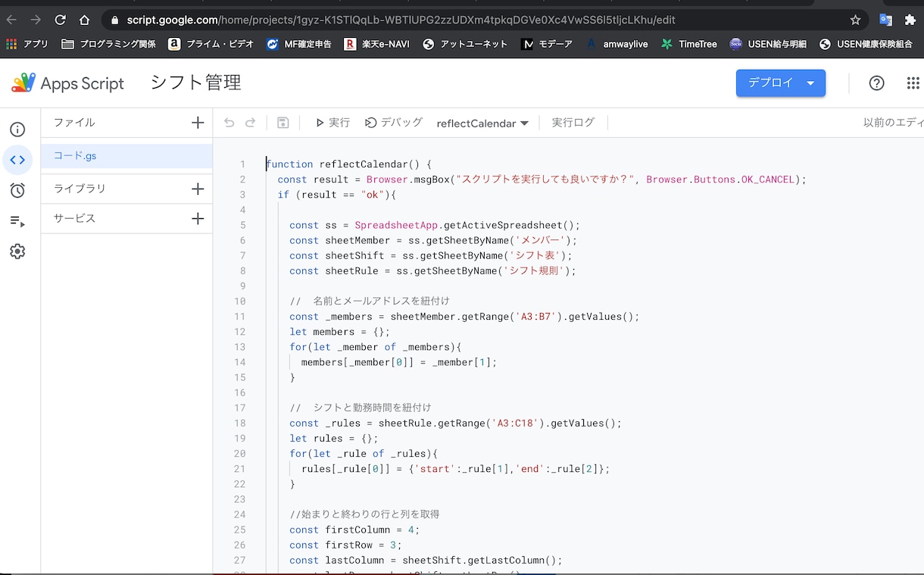Open the プログラミング関係 bookmark folder
This screenshot has width=924, height=575.
[x=109, y=45]
